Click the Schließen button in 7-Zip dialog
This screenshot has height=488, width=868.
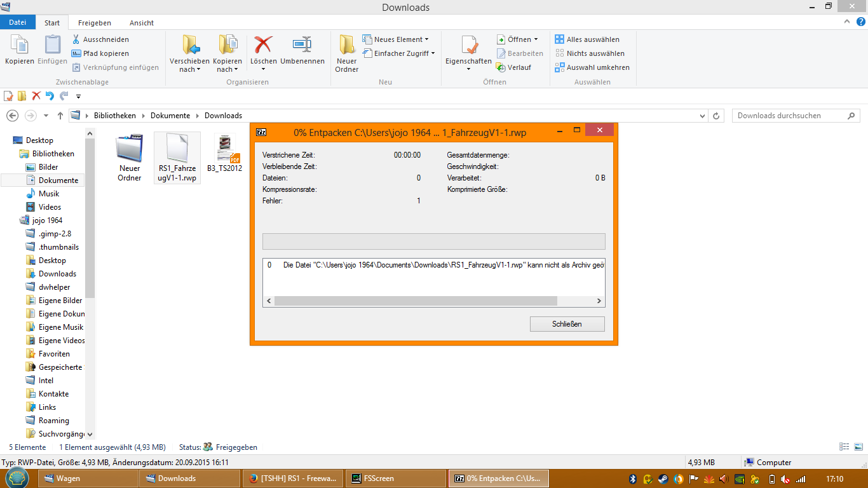tap(567, 324)
